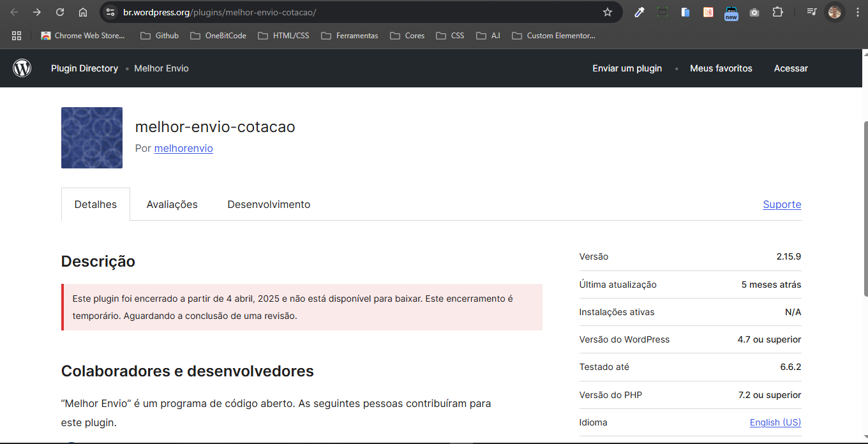Open the grey camera screenshot extension
Screen dimensions: 868x444
[x=754, y=12]
